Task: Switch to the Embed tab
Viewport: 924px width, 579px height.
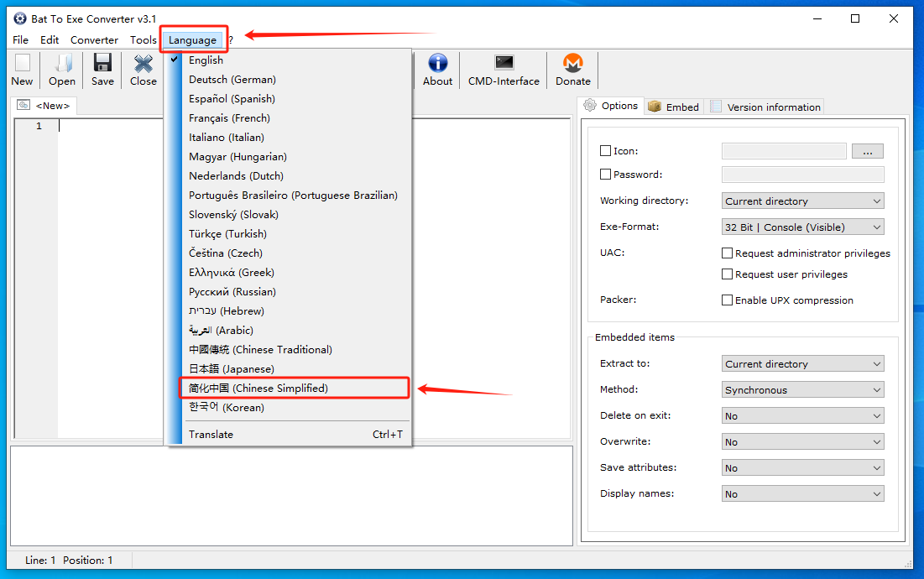Action: [x=674, y=107]
